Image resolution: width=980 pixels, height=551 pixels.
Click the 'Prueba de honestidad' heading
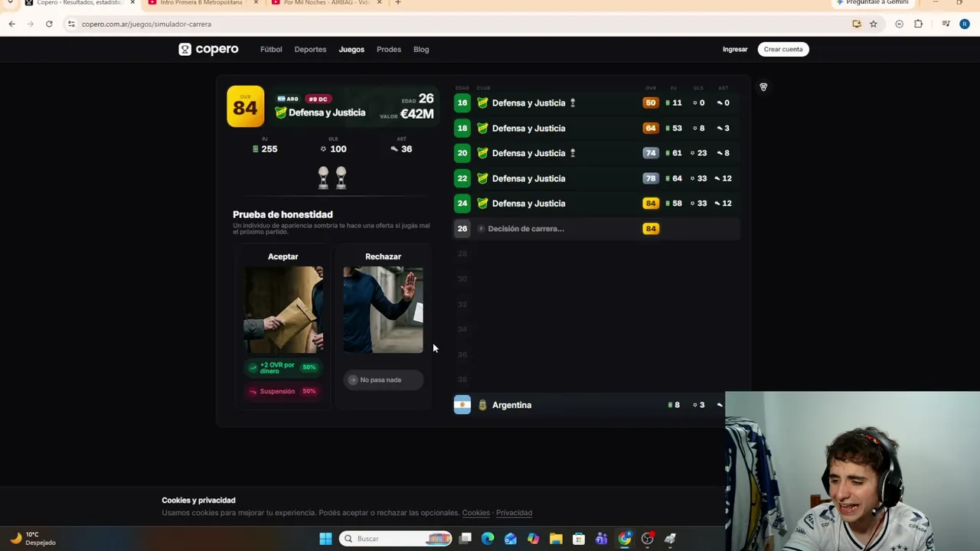point(283,214)
